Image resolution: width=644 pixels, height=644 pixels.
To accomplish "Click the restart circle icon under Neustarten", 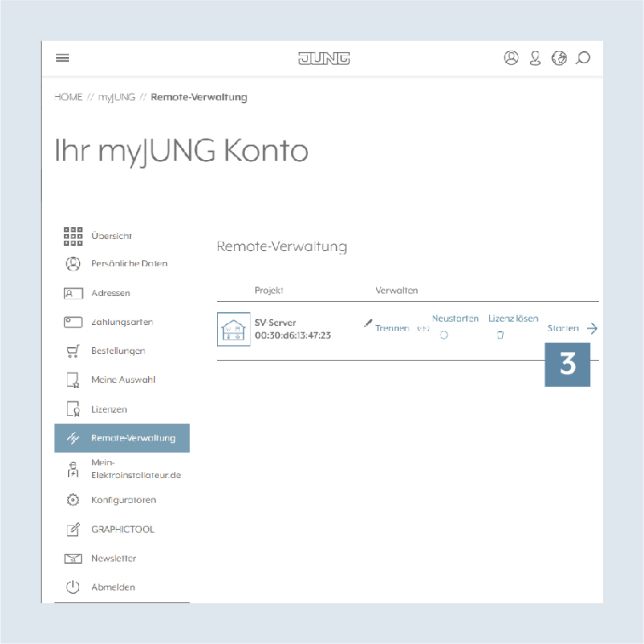I will tap(444, 335).
